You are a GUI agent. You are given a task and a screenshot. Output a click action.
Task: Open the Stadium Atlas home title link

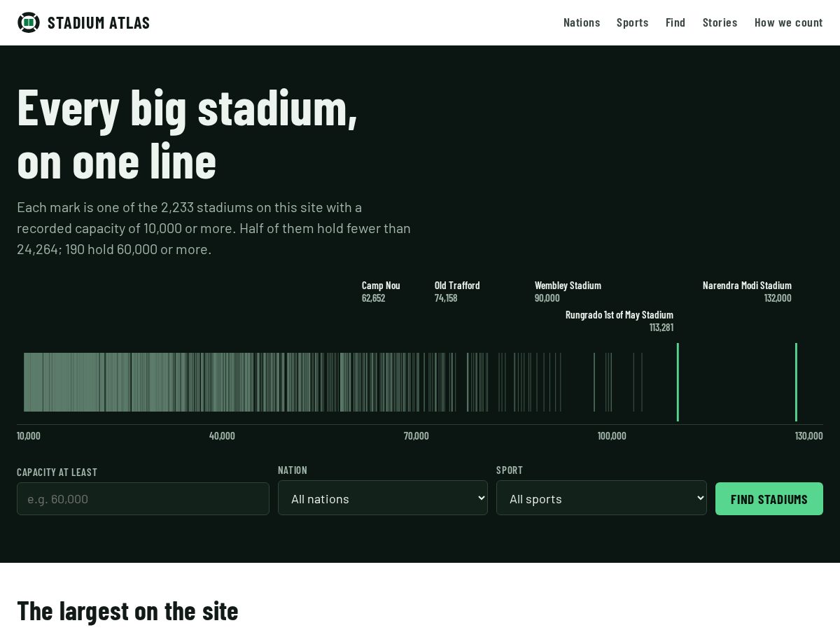[x=99, y=22]
